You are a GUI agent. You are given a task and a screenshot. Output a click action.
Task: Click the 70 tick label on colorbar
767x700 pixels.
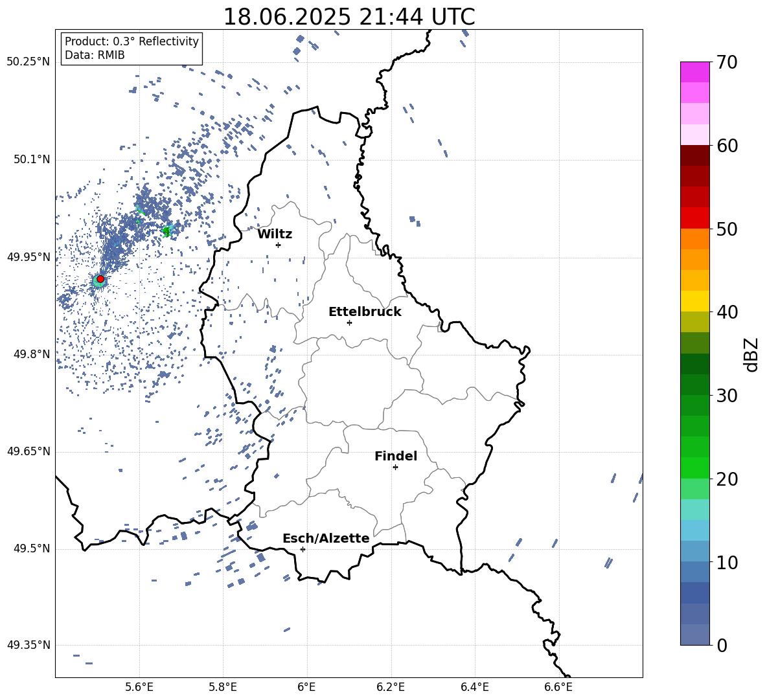click(x=727, y=62)
